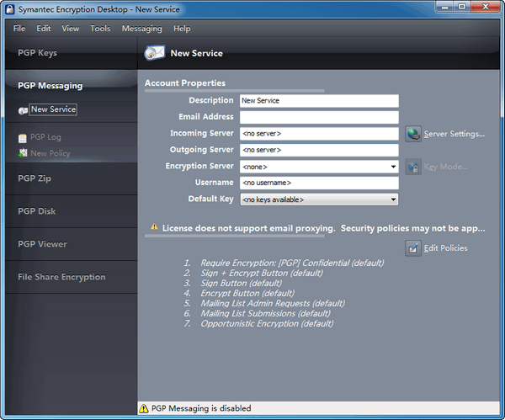
Task: Click the status bar warning icon
Action: (x=143, y=408)
